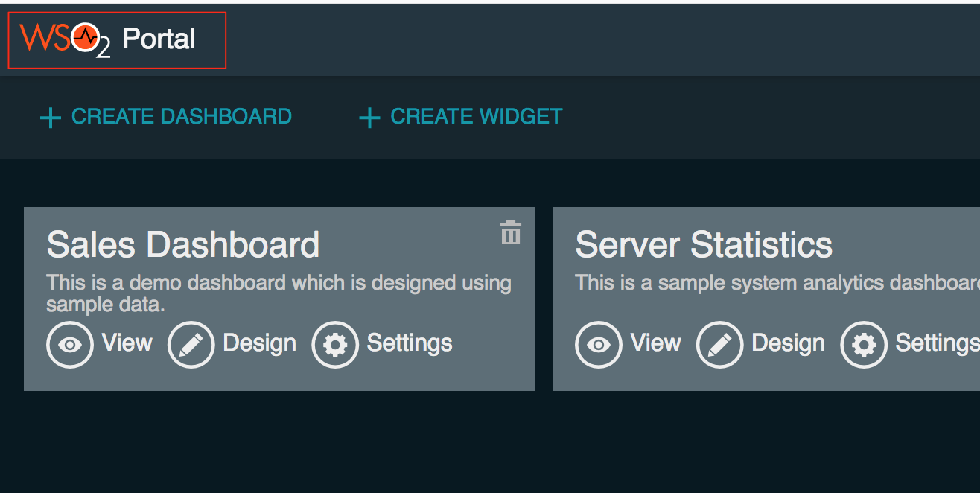980x493 pixels.
Task: Select Settings label on Server Statistics card
Action: click(x=937, y=343)
